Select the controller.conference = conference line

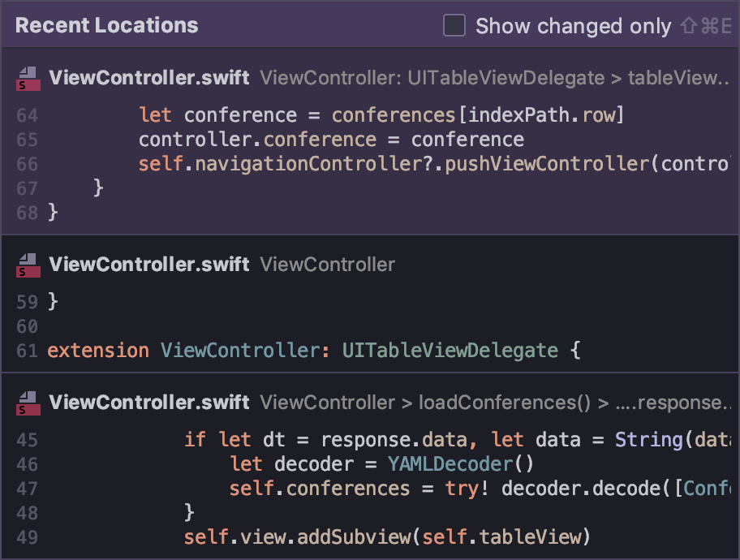(x=331, y=140)
